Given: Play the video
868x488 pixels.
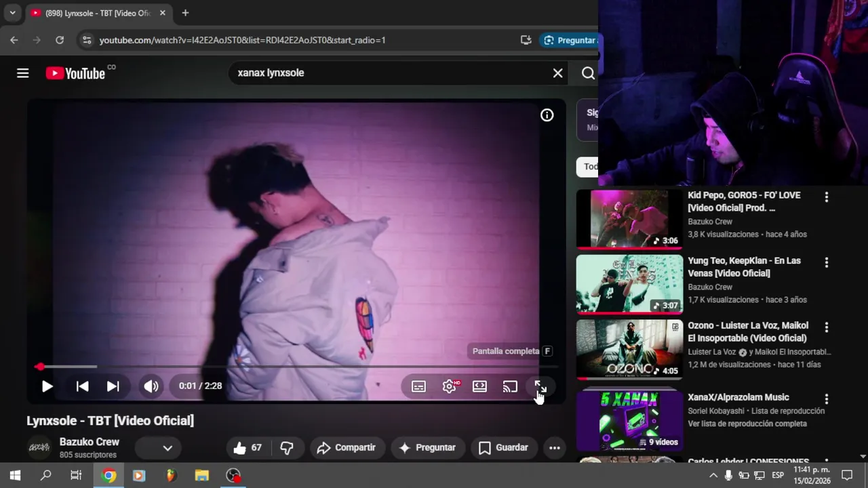Looking at the screenshot, I should (x=47, y=386).
